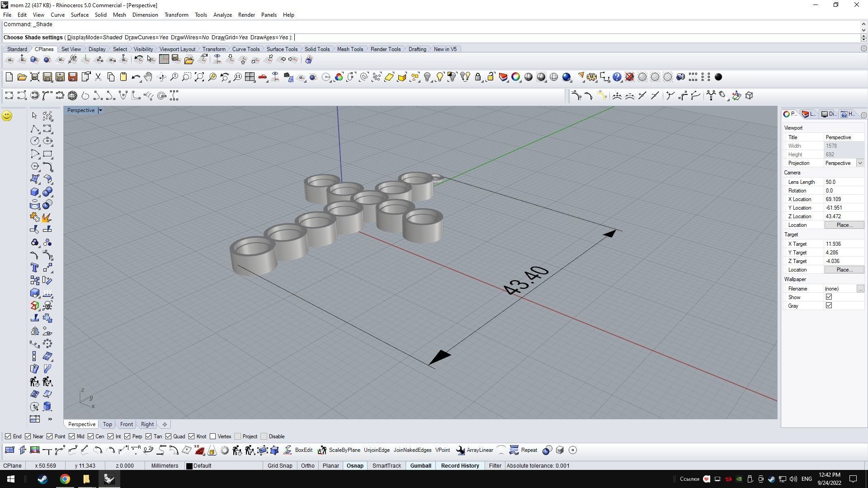Image resolution: width=868 pixels, height=488 pixels.
Task: Select the arrow pointer tool in sidebar
Action: point(34,116)
